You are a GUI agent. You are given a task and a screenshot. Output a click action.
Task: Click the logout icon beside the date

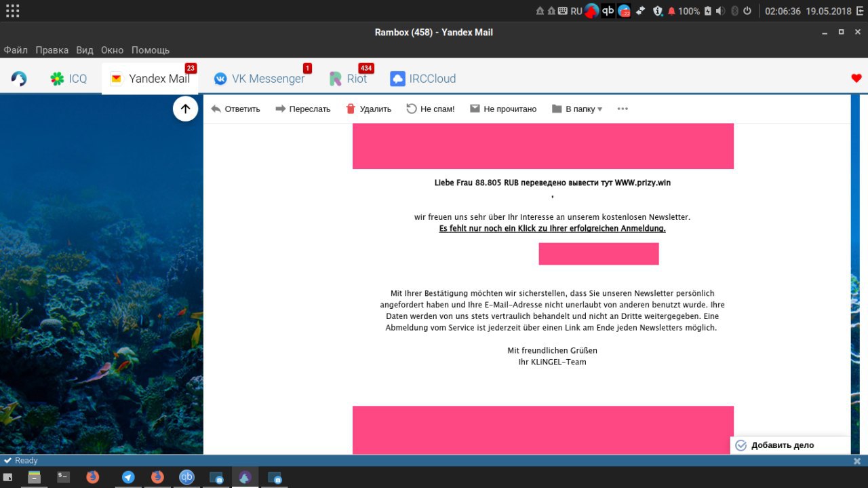pyautogui.click(x=860, y=11)
